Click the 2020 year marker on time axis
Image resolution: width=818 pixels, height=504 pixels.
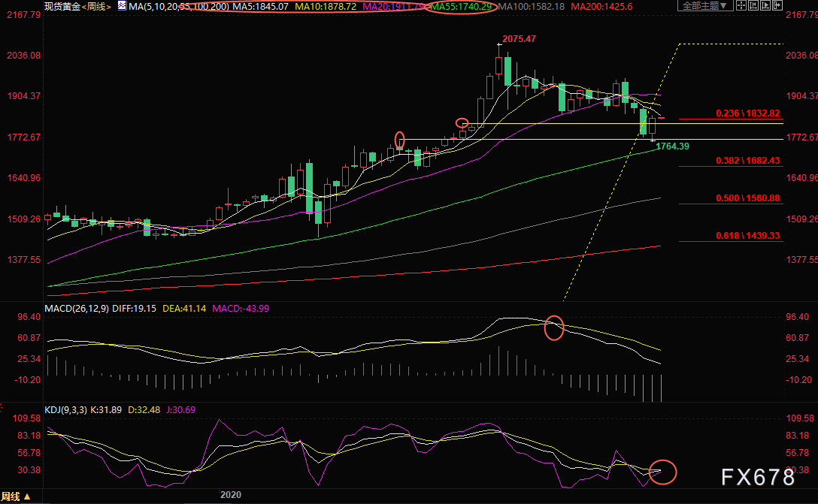point(232,495)
